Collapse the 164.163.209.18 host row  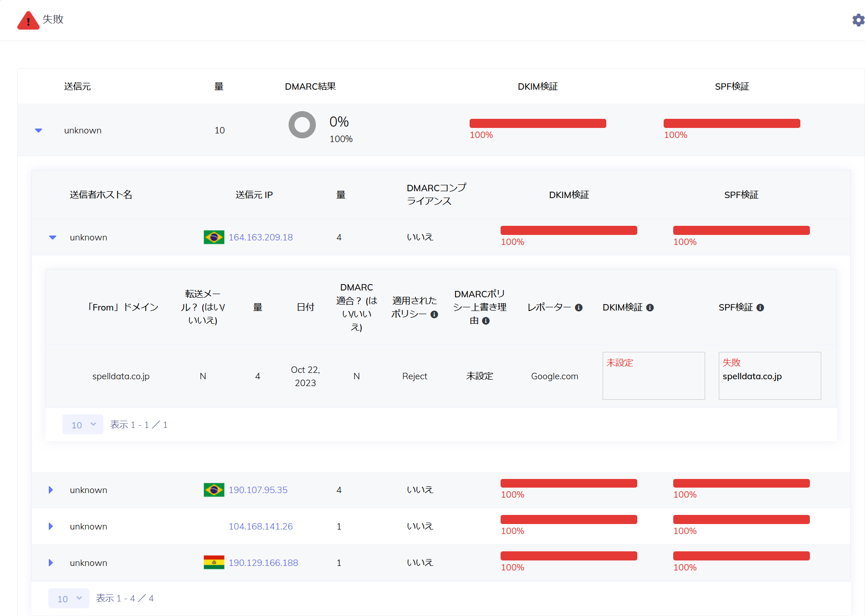click(53, 238)
